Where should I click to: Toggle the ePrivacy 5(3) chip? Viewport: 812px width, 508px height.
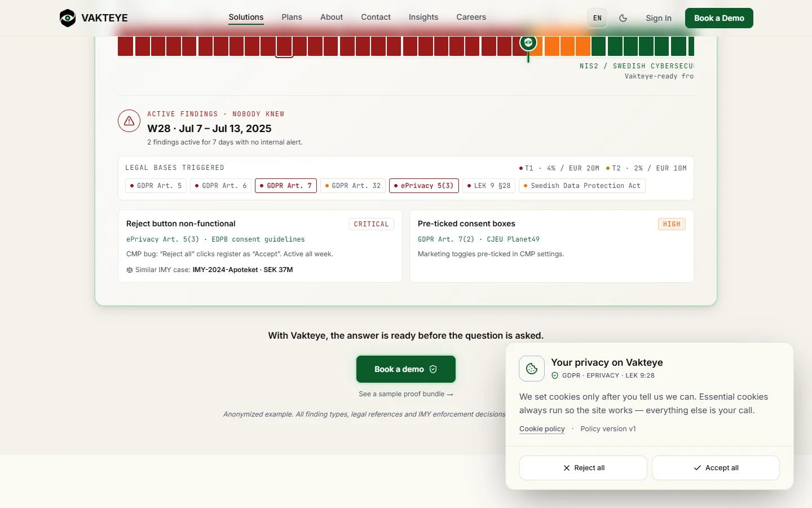(424, 186)
